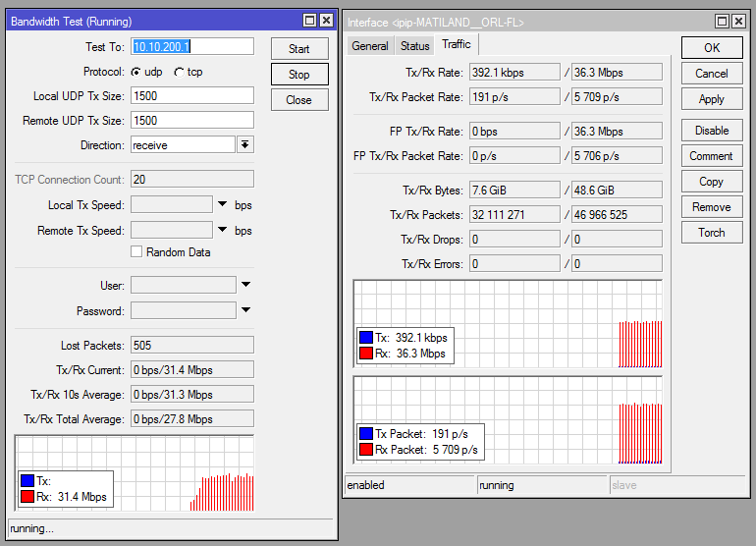This screenshot has width=756, height=546.
Task: Expand the Direction dropdown arrow
Action: click(245, 144)
